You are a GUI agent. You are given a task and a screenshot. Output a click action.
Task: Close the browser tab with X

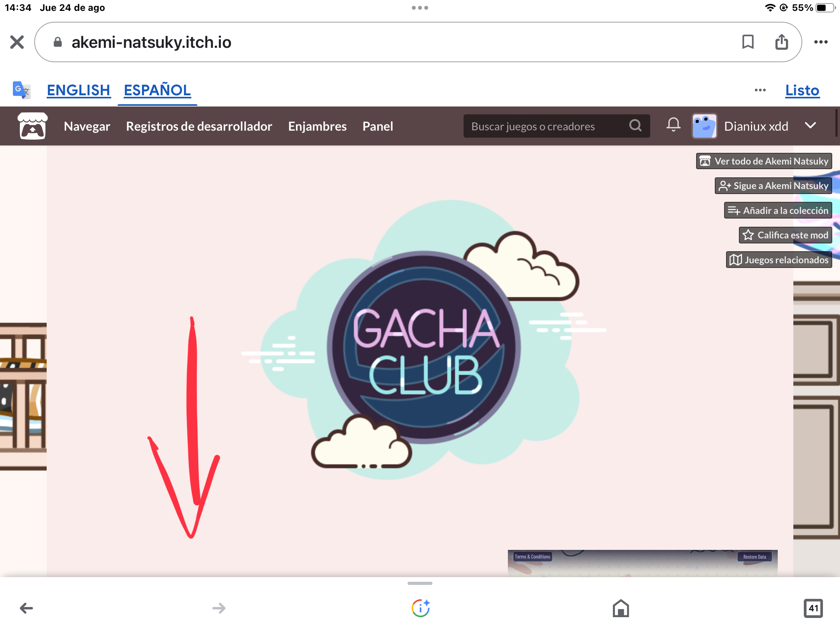[x=17, y=42]
